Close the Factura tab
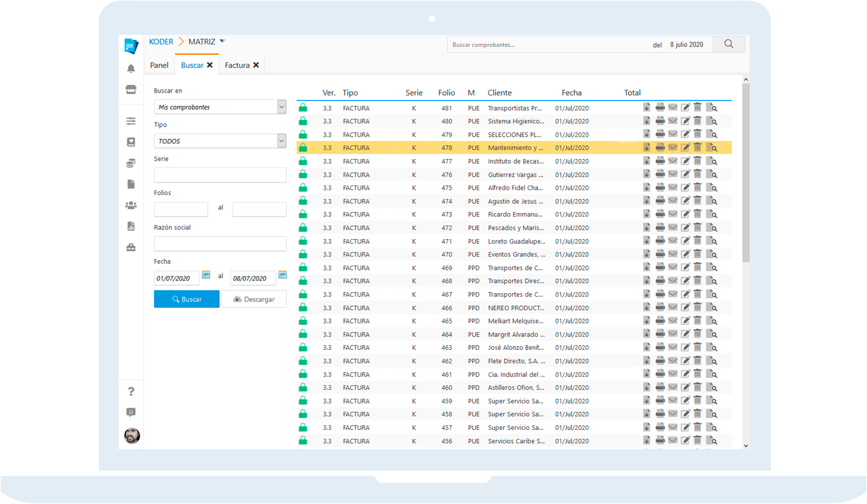 256,65
